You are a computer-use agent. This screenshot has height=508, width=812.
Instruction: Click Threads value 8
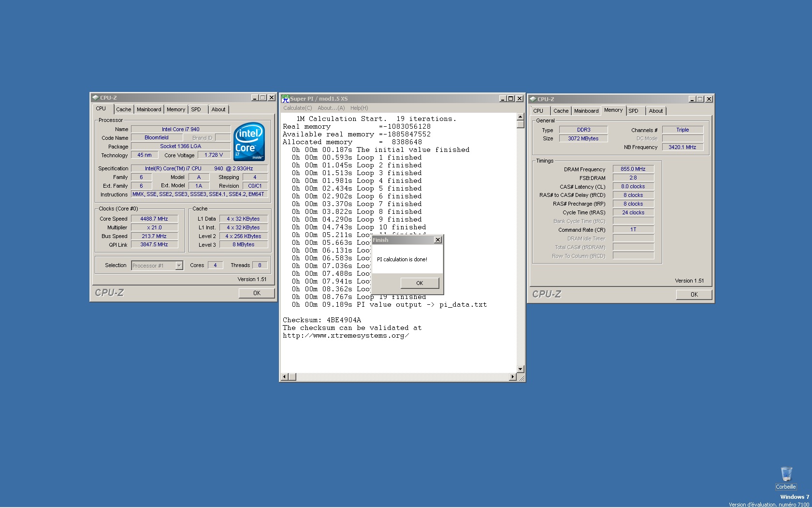pyautogui.click(x=260, y=265)
